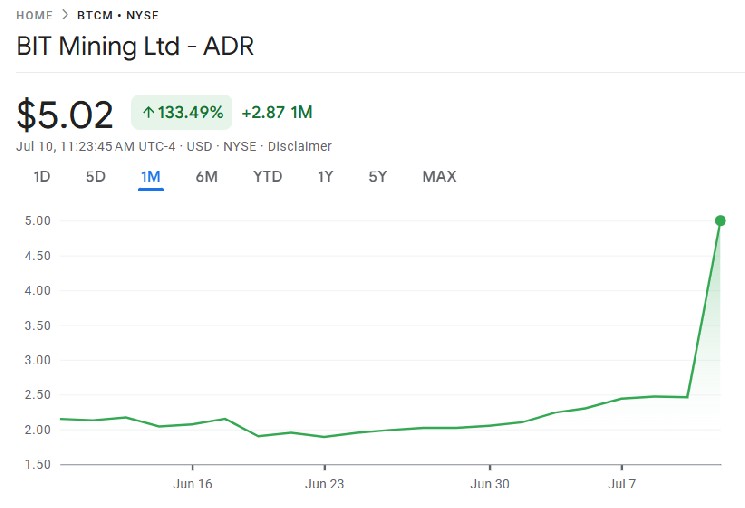Click the HOME breadcrumb link

[x=35, y=15]
